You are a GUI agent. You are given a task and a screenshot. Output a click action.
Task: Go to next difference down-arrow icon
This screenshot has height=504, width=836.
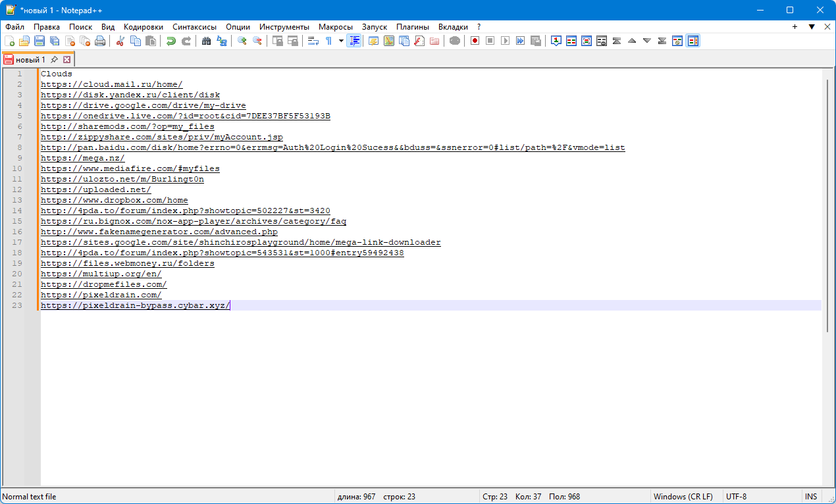point(647,41)
